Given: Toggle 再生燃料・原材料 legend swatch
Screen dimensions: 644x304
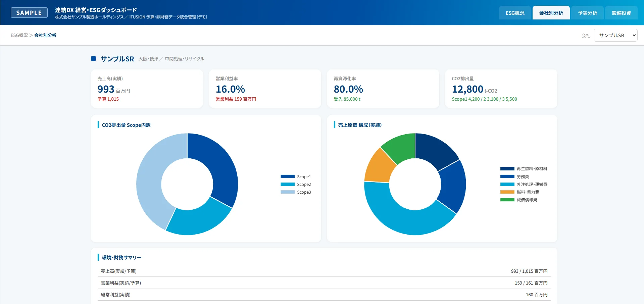Looking at the screenshot, I should [507, 169].
